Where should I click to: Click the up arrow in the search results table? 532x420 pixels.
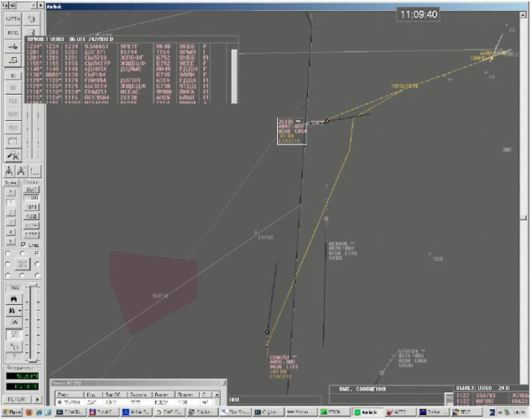click(x=216, y=395)
